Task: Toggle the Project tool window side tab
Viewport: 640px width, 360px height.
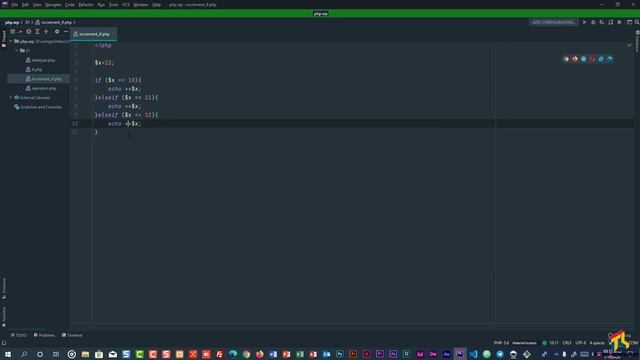Action: (x=4, y=38)
